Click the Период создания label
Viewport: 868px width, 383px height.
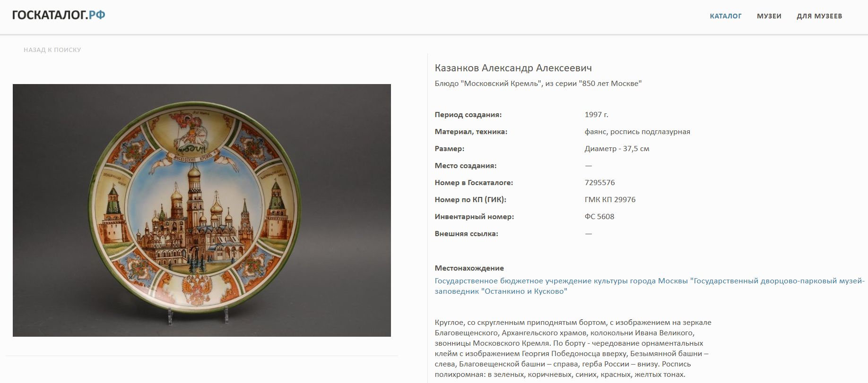468,115
